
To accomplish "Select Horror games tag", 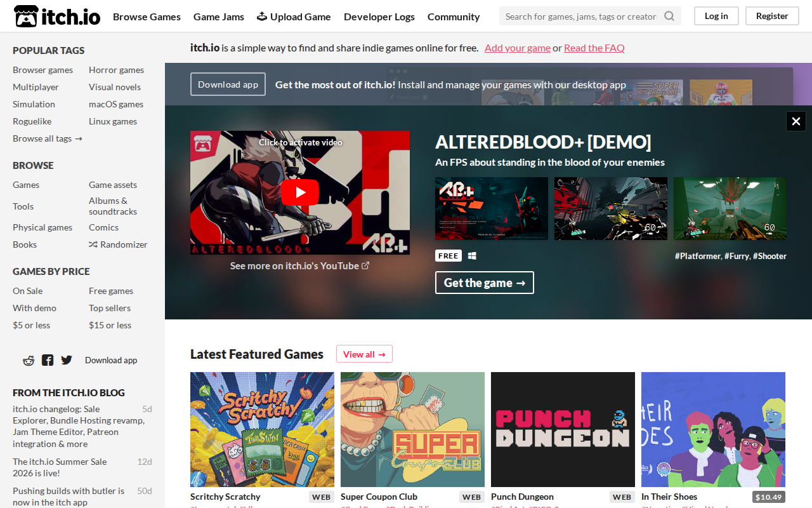I will [x=116, y=70].
